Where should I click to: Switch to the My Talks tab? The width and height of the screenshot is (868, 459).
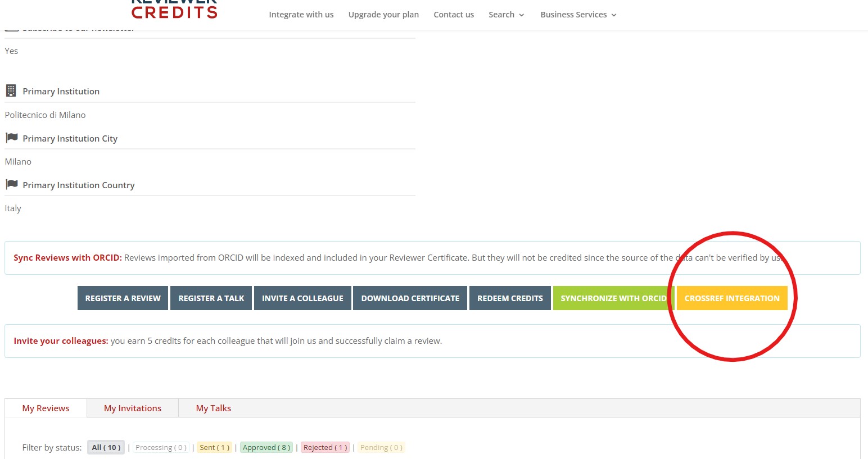[x=214, y=408]
